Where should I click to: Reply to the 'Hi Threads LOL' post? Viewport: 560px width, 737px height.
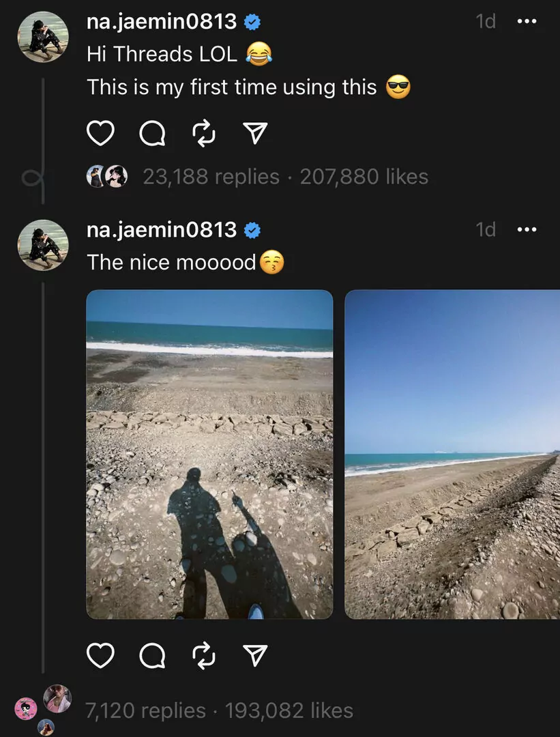click(x=151, y=134)
